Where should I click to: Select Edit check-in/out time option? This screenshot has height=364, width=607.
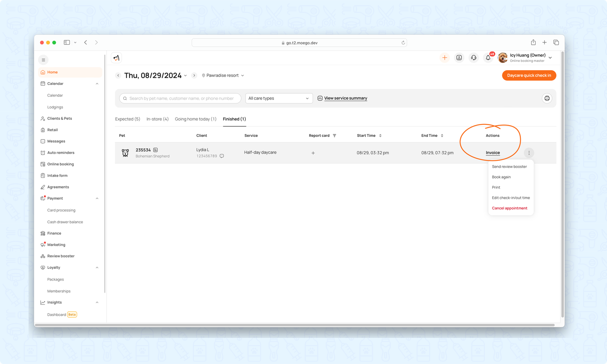[511, 198]
